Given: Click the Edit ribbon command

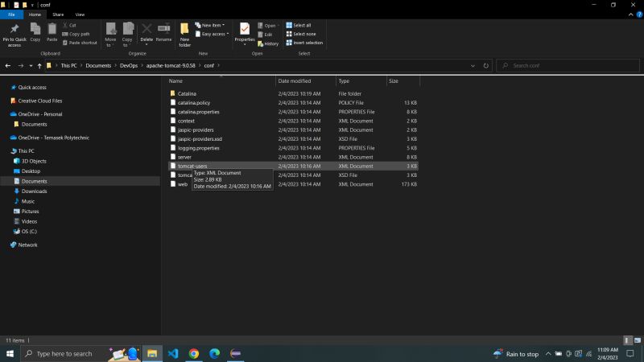Looking at the screenshot, I should [266, 35].
